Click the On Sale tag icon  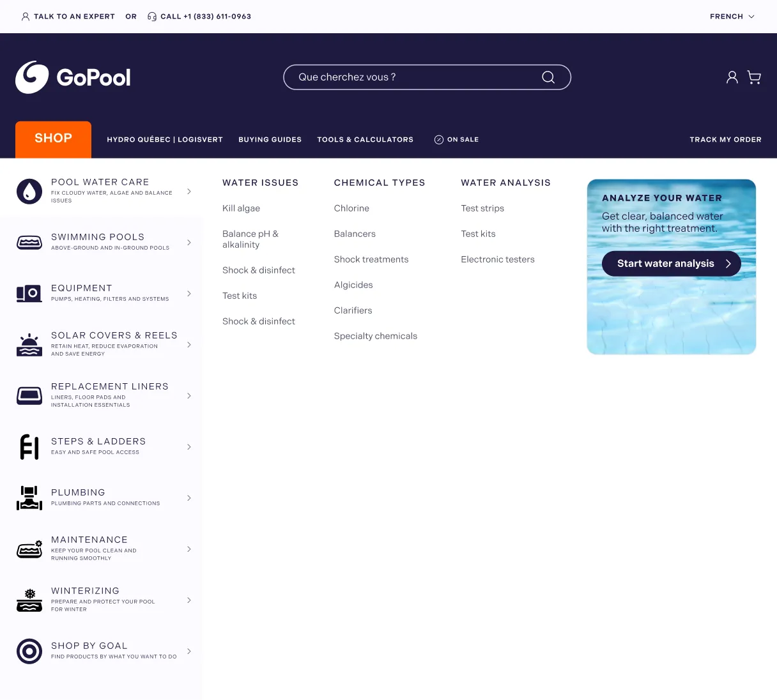tap(439, 140)
